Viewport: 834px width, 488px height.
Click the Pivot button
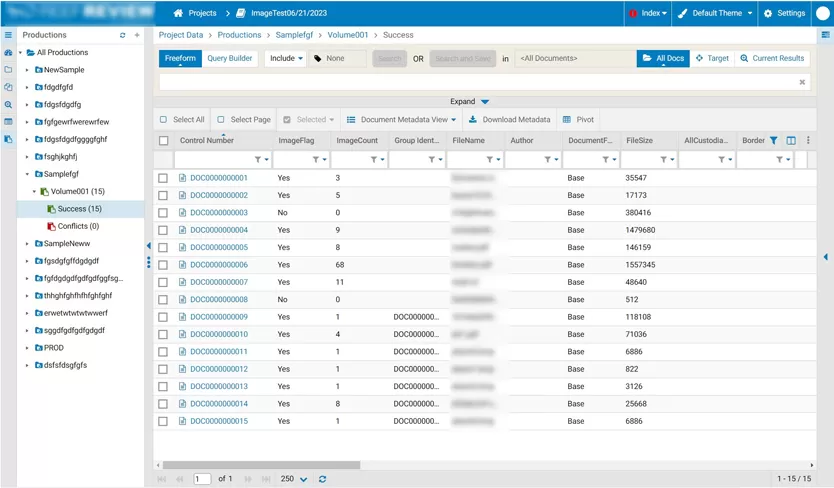pyautogui.click(x=579, y=120)
